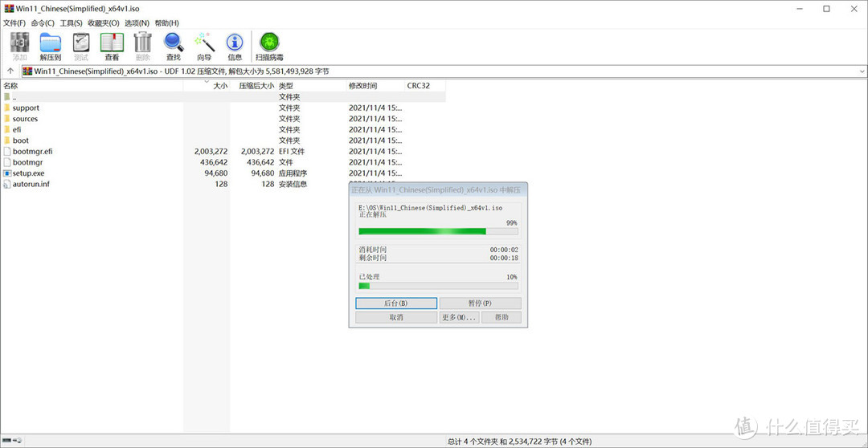Select the bootmgr file name
This screenshot has width=868, height=448.
[x=27, y=162]
